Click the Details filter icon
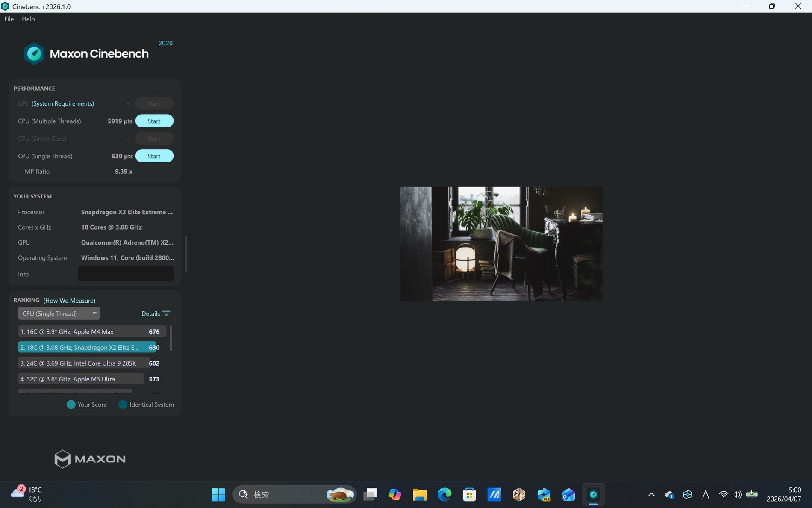This screenshot has height=508, width=812. (166, 313)
